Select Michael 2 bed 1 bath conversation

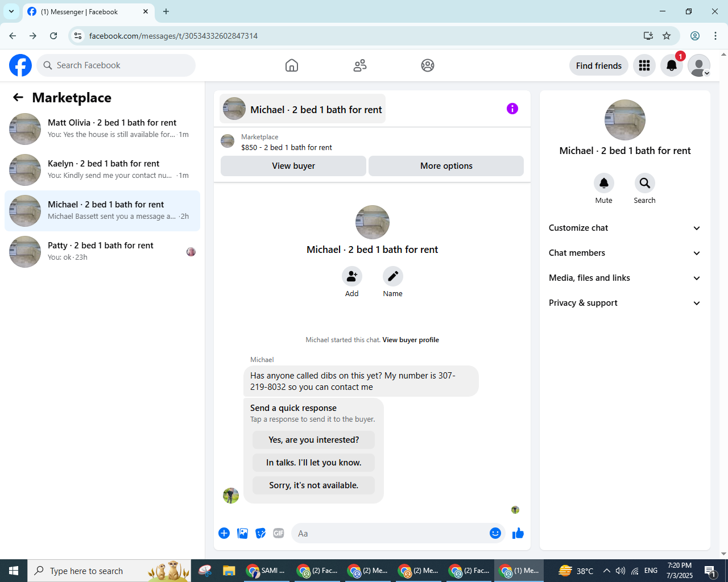102,211
